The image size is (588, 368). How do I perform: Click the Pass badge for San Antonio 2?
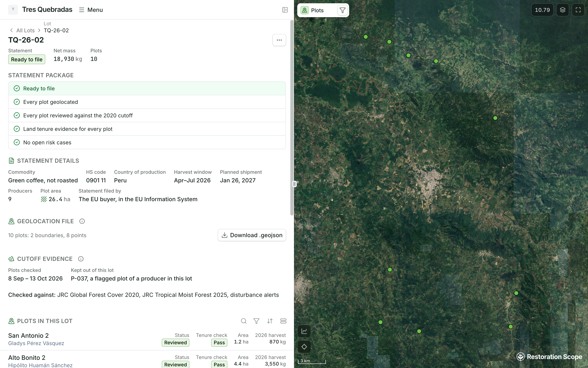click(x=219, y=342)
